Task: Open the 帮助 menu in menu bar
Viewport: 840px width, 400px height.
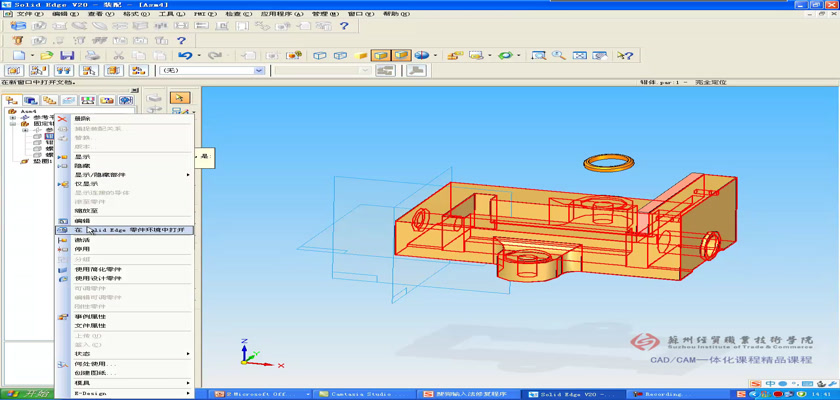Action: point(396,14)
